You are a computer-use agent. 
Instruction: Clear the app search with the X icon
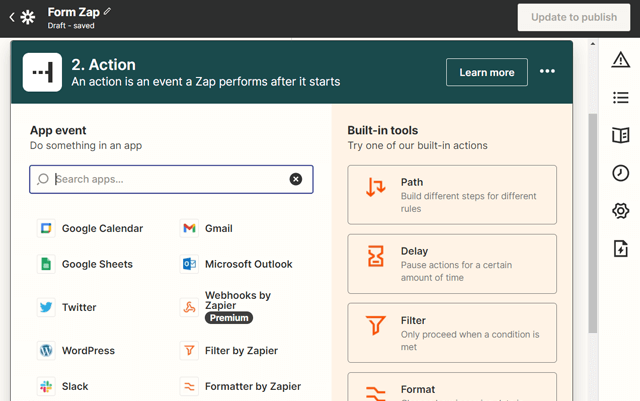pyautogui.click(x=296, y=179)
